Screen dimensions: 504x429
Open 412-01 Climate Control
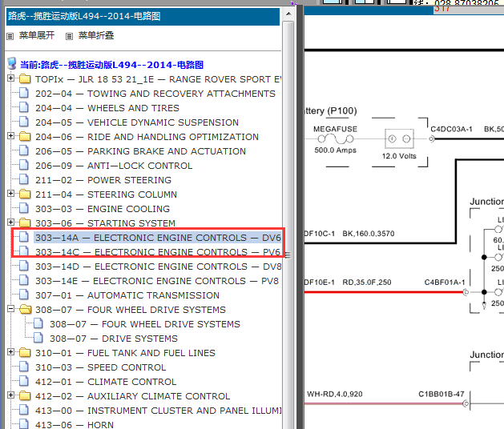coord(106,382)
